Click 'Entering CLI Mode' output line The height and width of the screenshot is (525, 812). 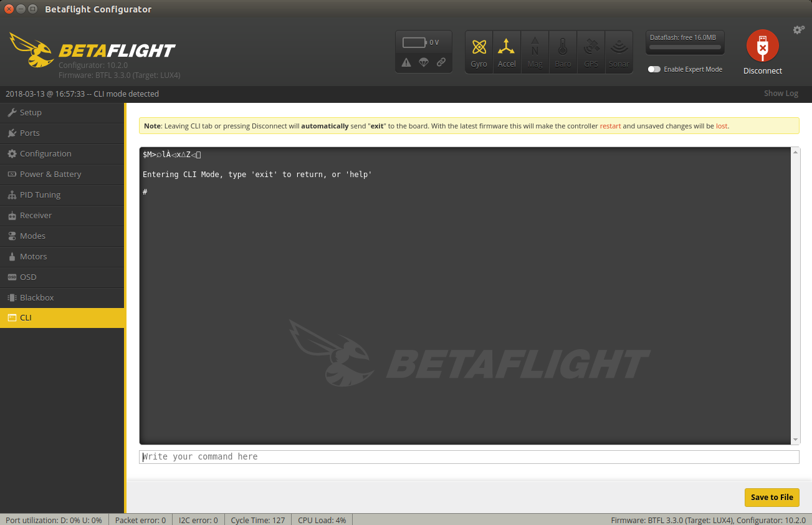257,175
